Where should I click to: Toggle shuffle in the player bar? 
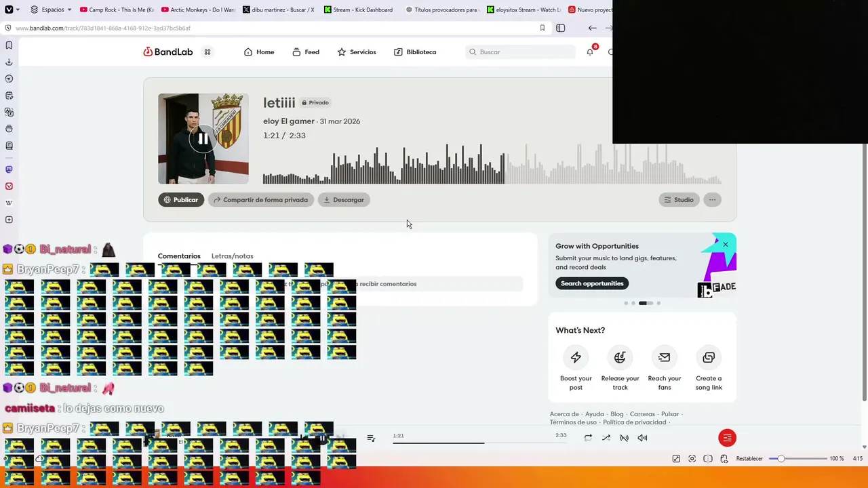(x=606, y=438)
